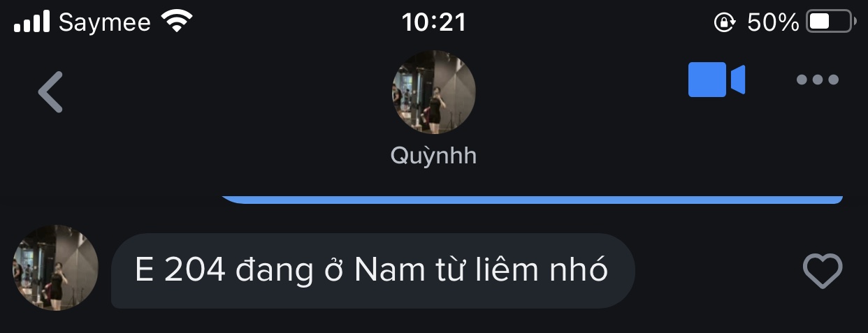Open Quỳnhh's profile picture in header

434,92
